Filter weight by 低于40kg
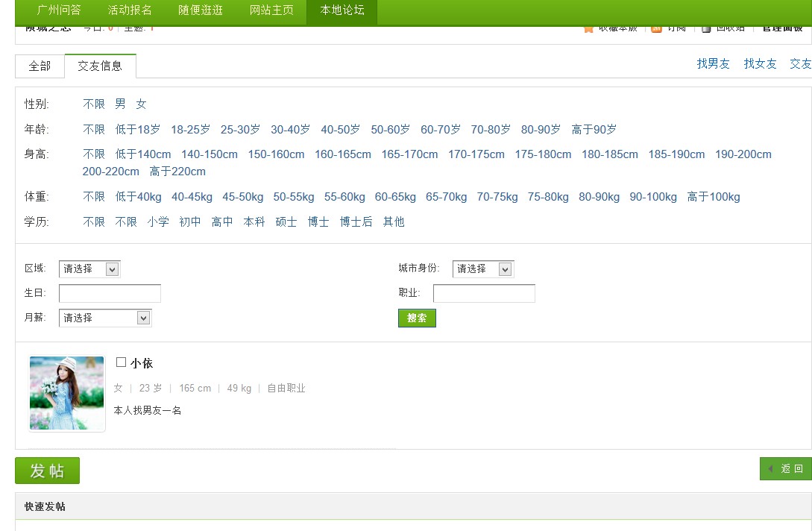 coord(138,197)
